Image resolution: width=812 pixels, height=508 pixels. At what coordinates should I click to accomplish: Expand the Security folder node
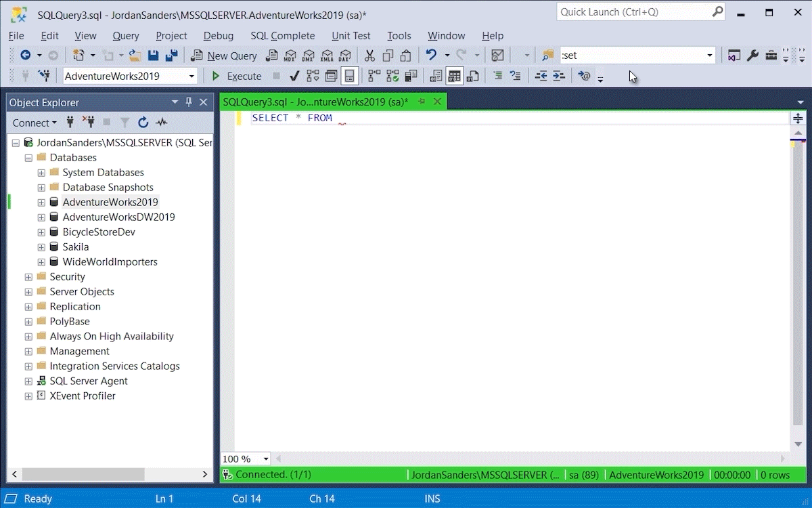pos(28,277)
